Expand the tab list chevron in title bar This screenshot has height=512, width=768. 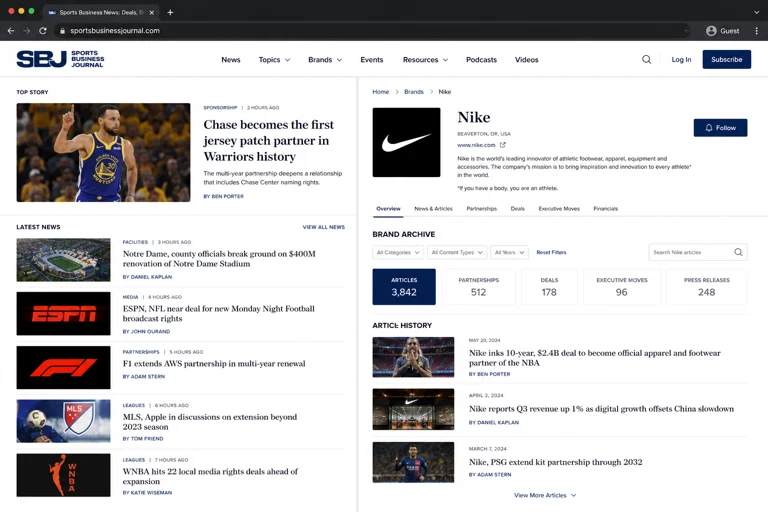(x=757, y=12)
